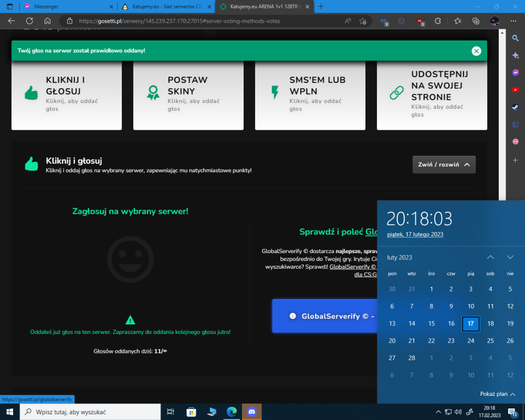
Task: Open the volume control tray icon
Action: point(458,412)
